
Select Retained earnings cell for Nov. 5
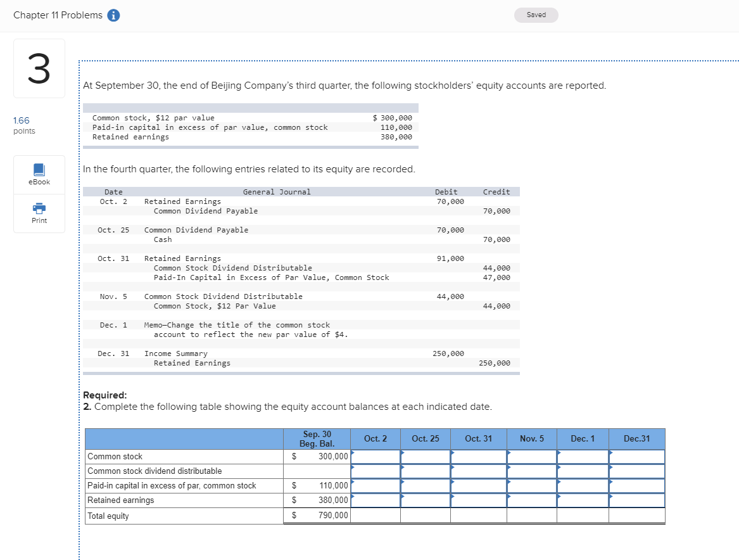click(x=531, y=500)
